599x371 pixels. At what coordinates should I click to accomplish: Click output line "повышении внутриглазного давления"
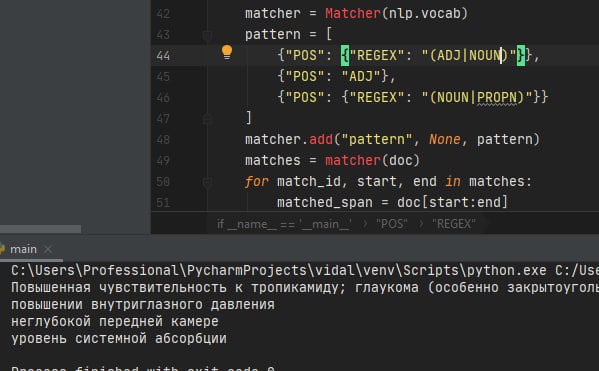click(143, 305)
